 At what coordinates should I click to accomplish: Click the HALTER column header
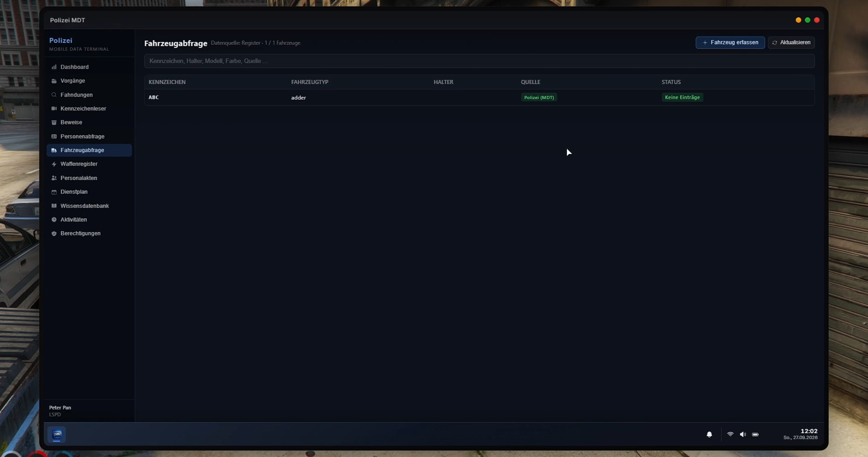[x=443, y=82]
